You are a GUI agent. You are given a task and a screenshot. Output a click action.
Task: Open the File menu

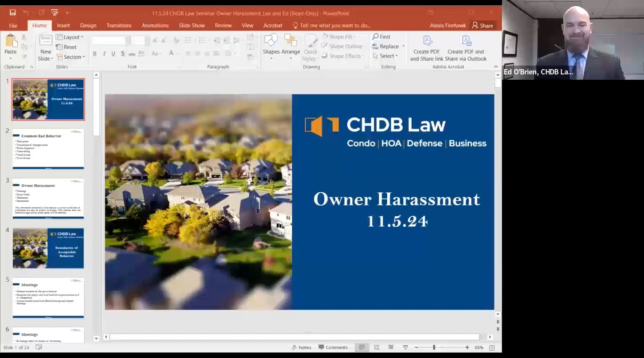point(13,26)
